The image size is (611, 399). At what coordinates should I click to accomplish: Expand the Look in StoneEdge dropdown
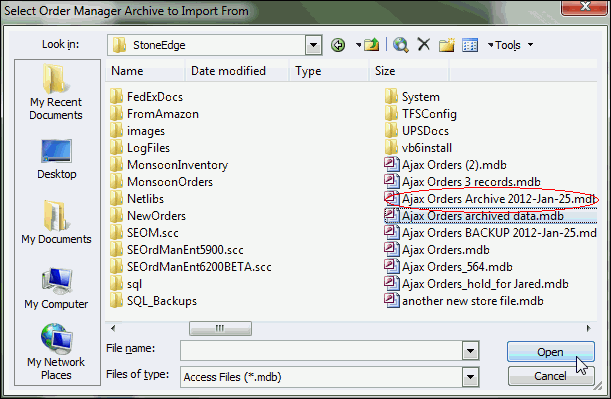pyautogui.click(x=313, y=45)
